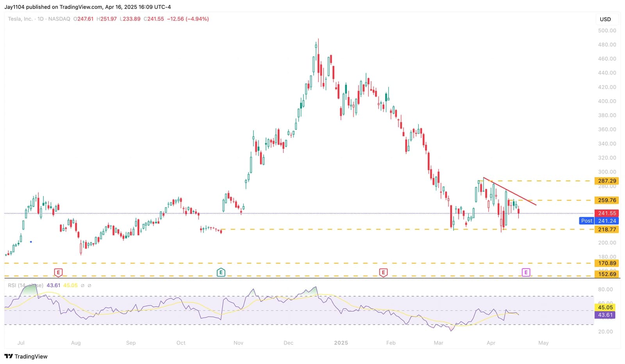Click the Tesla, Inc. symbol title
625x364 pixels.
coord(20,19)
